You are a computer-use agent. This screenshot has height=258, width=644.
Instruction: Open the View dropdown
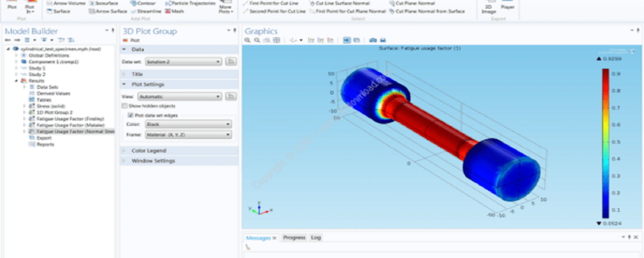[x=180, y=97]
